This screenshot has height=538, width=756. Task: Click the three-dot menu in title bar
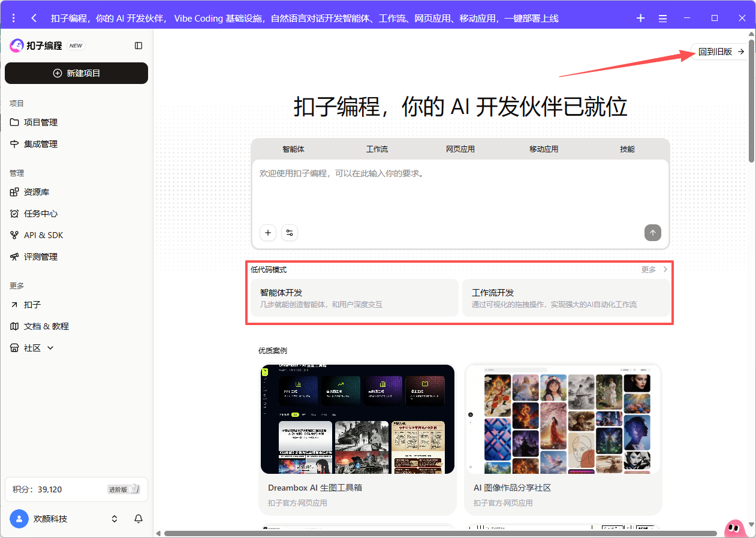(14, 18)
